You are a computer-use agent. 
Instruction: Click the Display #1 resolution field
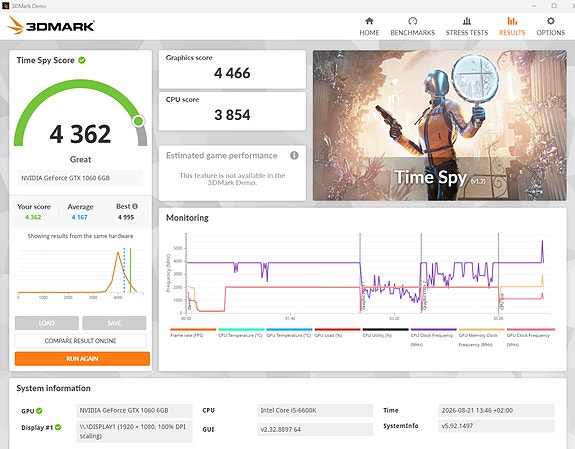[134, 431]
